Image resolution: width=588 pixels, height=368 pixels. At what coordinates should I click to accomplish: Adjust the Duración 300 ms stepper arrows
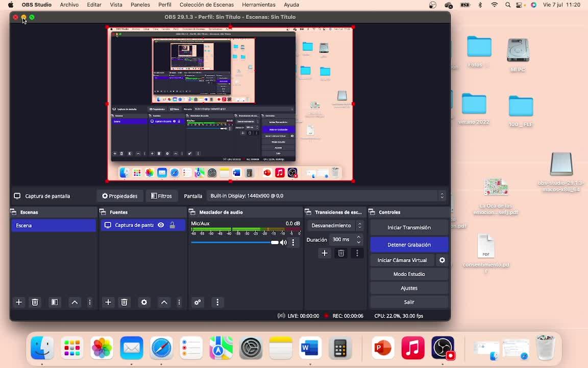358,239
